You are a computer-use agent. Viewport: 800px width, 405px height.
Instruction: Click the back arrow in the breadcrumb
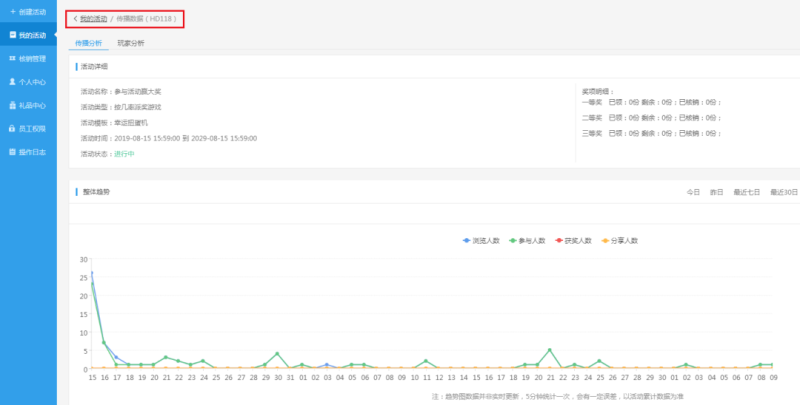pyautogui.click(x=75, y=19)
